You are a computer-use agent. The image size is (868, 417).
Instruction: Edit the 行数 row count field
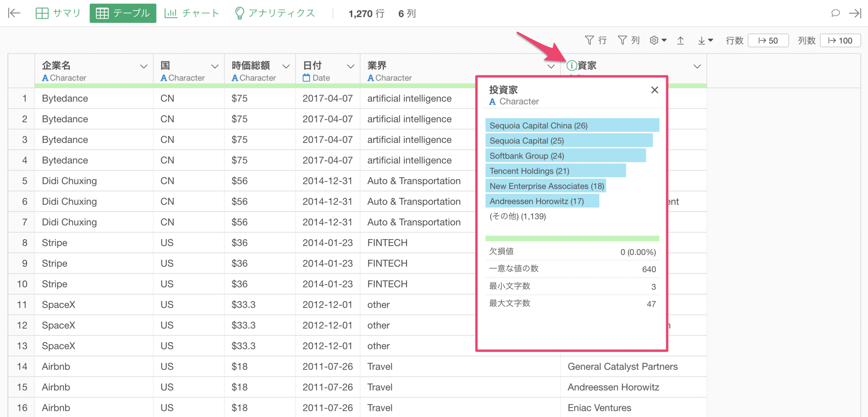[x=768, y=41]
